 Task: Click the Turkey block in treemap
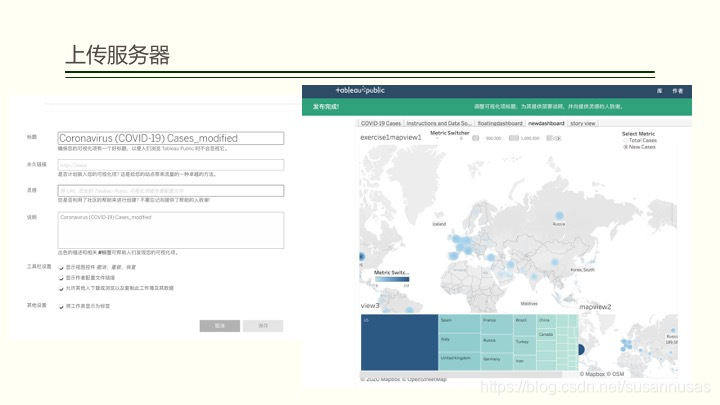pos(524,344)
